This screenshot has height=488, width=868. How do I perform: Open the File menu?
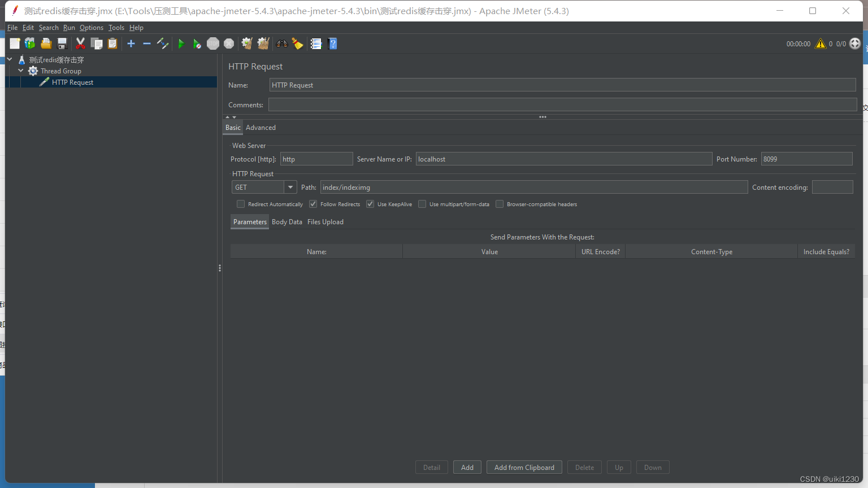tap(12, 28)
